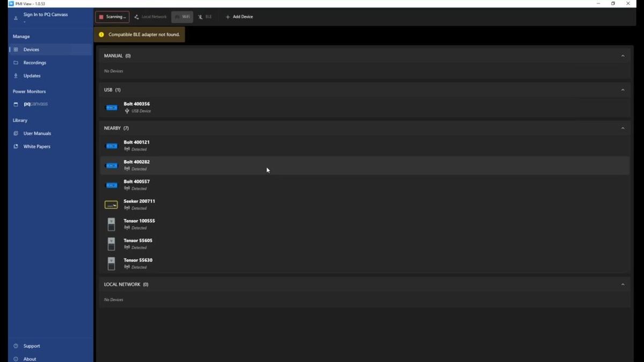The width and height of the screenshot is (644, 362).
Task: Click the PMI View app icon in title bar
Action: [11, 4]
